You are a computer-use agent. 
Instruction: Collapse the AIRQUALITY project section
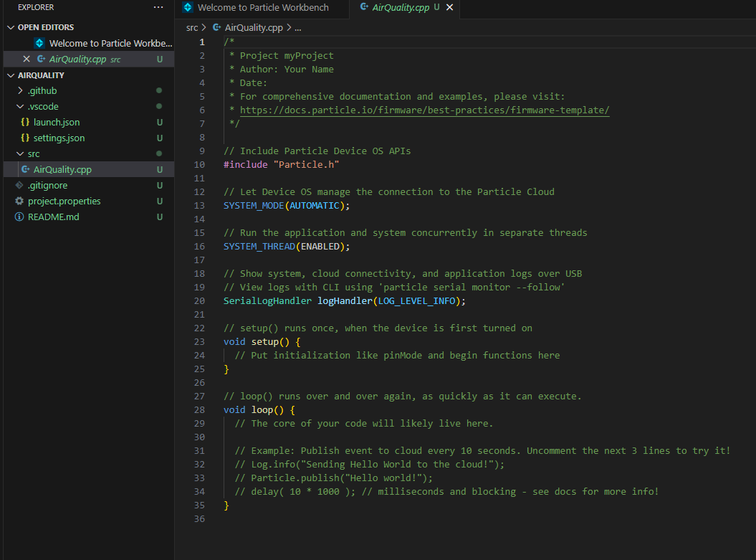click(10, 75)
